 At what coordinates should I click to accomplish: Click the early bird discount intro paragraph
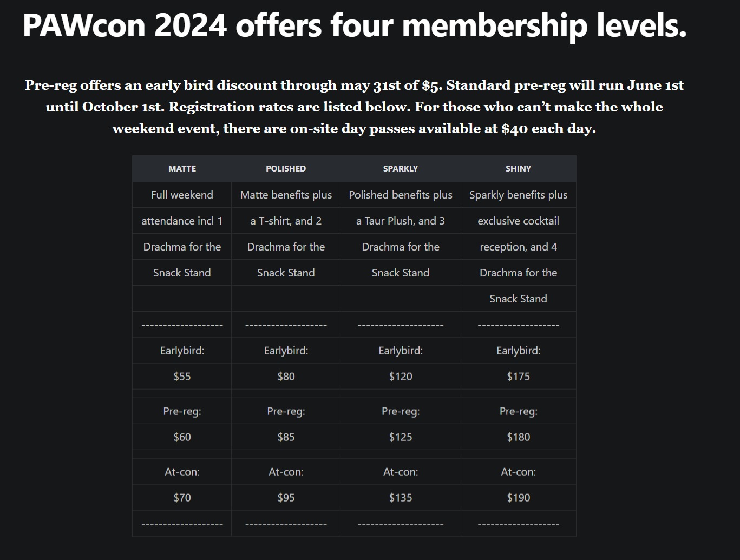pos(354,107)
